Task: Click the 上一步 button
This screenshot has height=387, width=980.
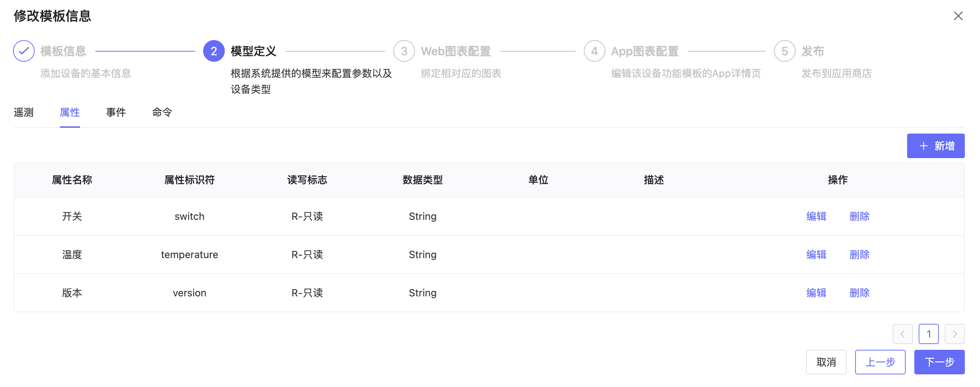Action: (x=880, y=362)
